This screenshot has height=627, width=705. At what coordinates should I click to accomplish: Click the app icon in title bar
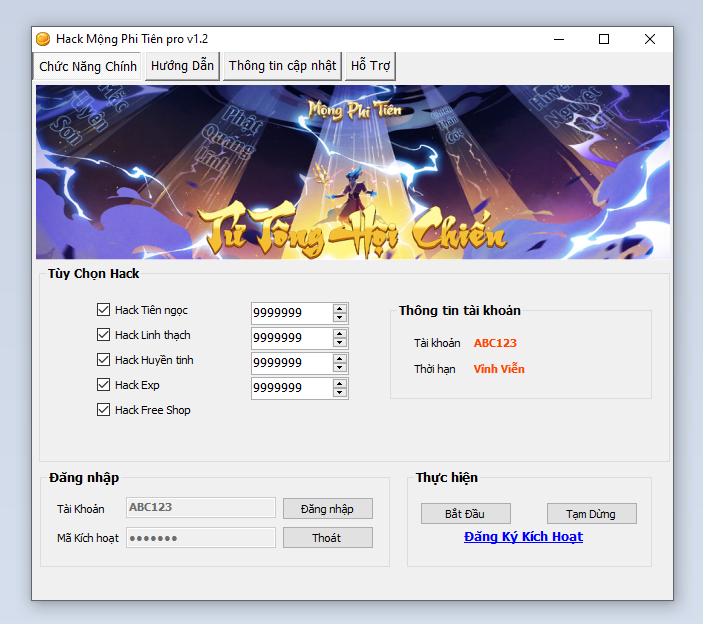pyautogui.click(x=43, y=39)
